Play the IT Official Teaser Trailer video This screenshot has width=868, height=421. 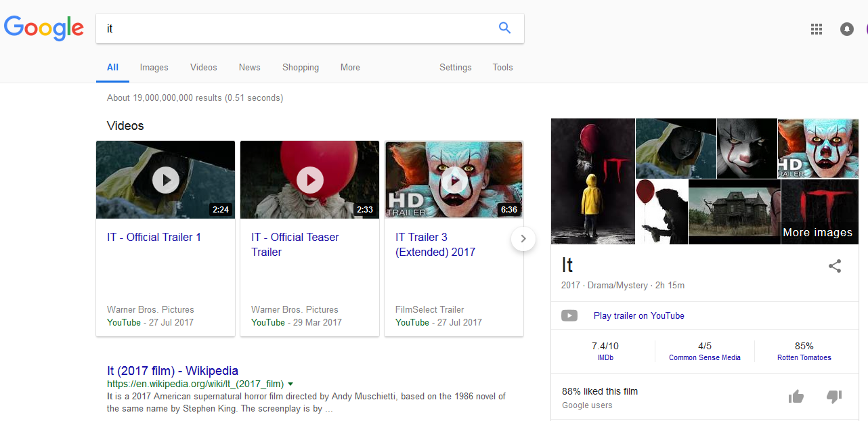(310, 180)
